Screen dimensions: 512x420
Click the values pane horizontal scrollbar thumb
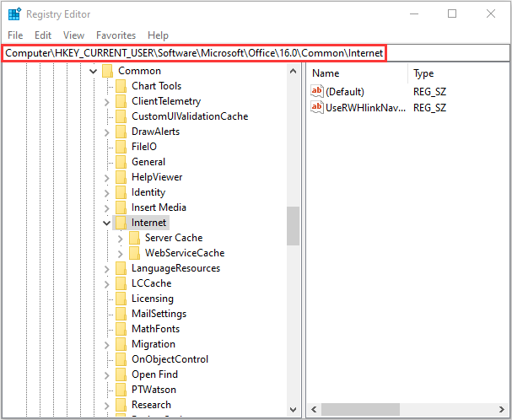coord(360,409)
